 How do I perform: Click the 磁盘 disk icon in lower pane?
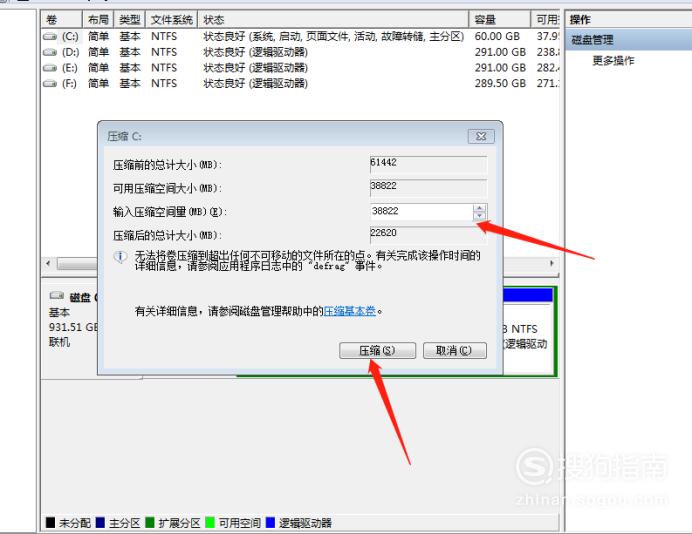point(56,296)
